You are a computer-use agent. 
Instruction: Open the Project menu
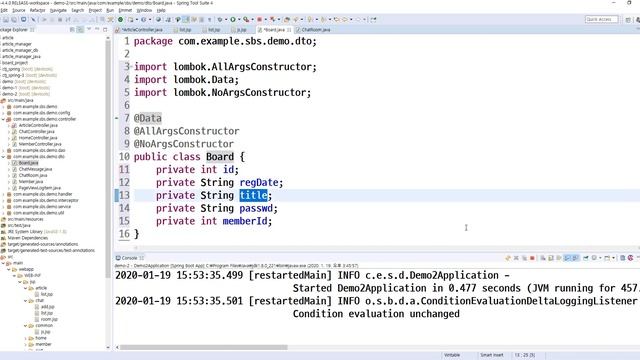click(95, 10)
